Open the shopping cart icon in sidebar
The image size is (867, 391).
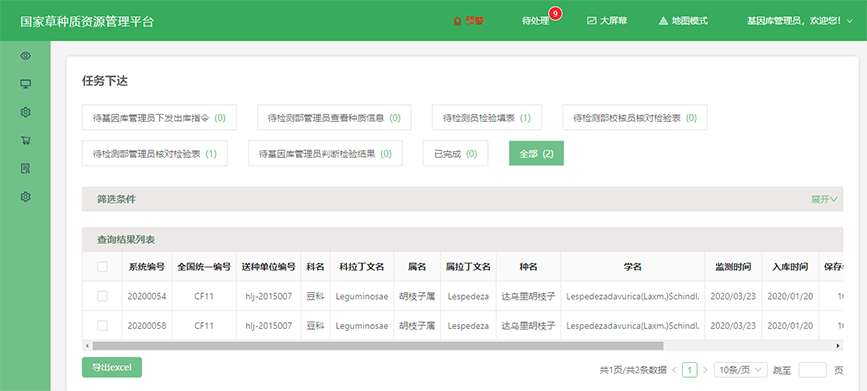25,140
